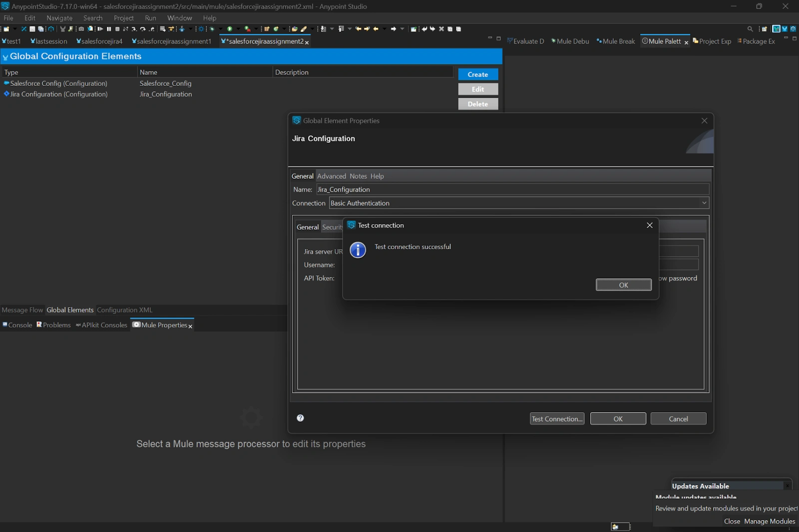Click OK in the Test connection dialog
Screen dimensions: 799x532
click(x=623, y=285)
